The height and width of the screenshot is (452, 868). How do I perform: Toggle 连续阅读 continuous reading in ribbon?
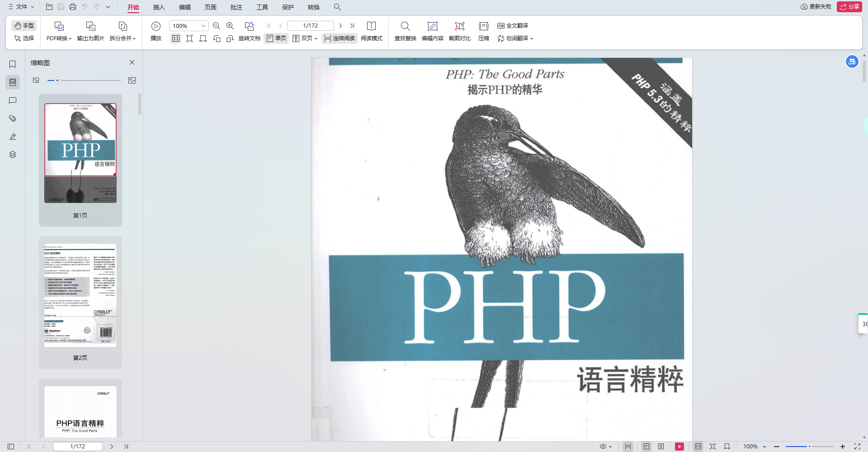(x=340, y=38)
